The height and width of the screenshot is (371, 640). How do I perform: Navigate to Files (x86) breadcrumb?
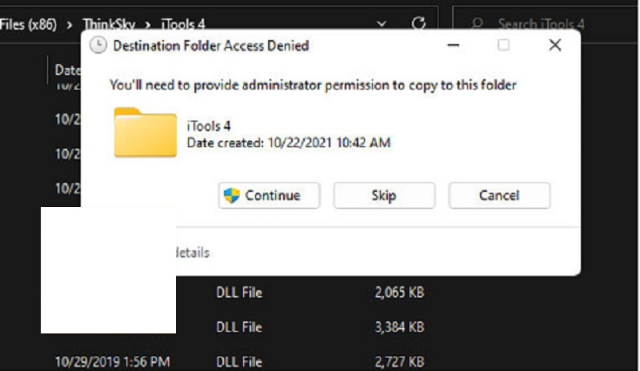coord(28,24)
